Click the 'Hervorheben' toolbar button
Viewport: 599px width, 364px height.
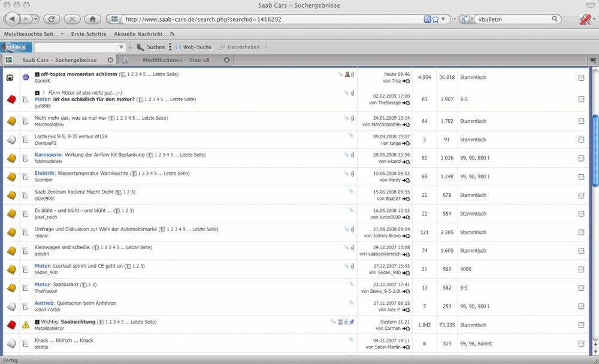239,47
